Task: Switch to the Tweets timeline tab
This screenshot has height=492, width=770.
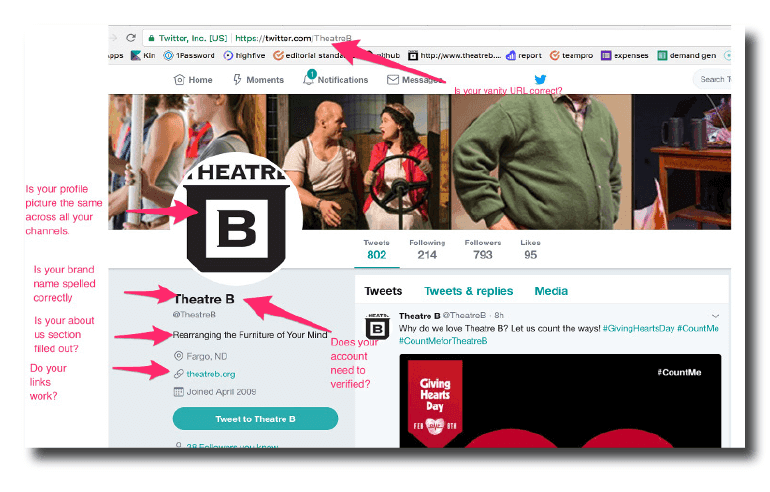Action: [383, 291]
